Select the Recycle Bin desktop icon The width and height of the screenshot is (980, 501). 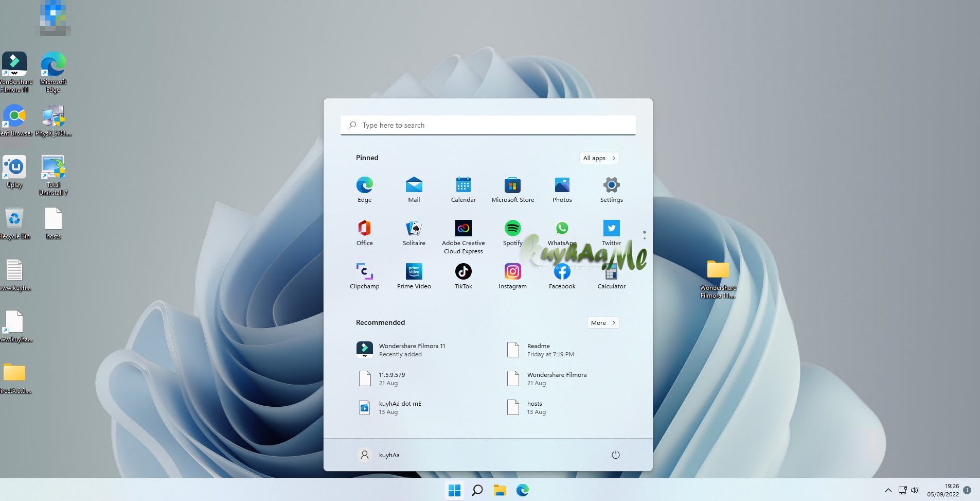coord(14,223)
